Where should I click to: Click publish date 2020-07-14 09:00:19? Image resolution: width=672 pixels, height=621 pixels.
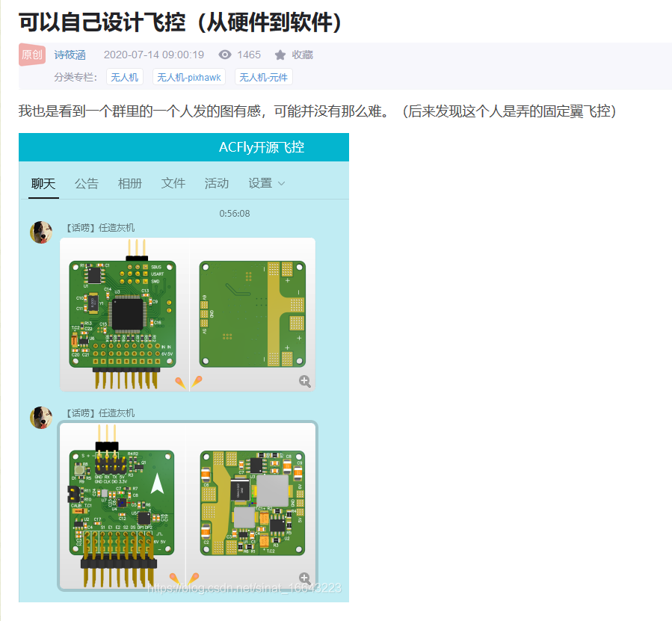(x=154, y=55)
